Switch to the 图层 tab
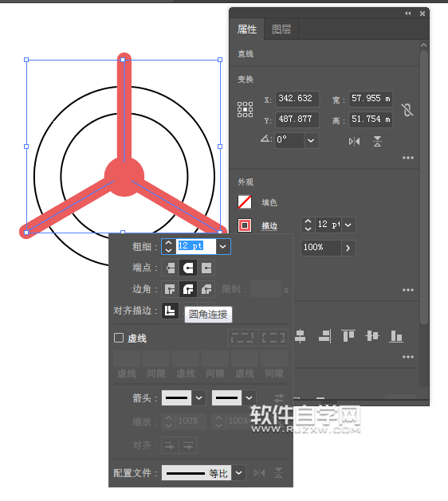Image resolution: width=448 pixels, height=501 pixels. [x=281, y=29]
